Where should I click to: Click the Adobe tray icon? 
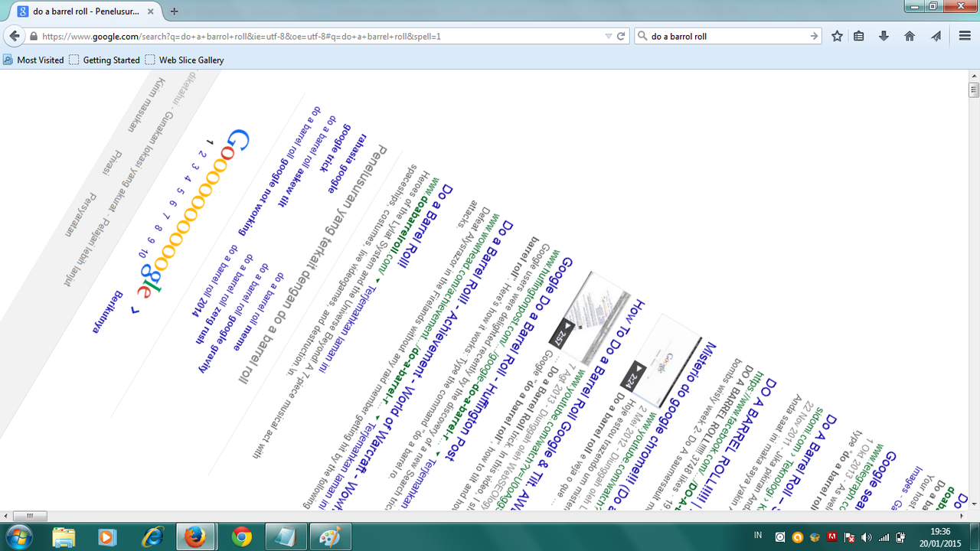[832, 537]
